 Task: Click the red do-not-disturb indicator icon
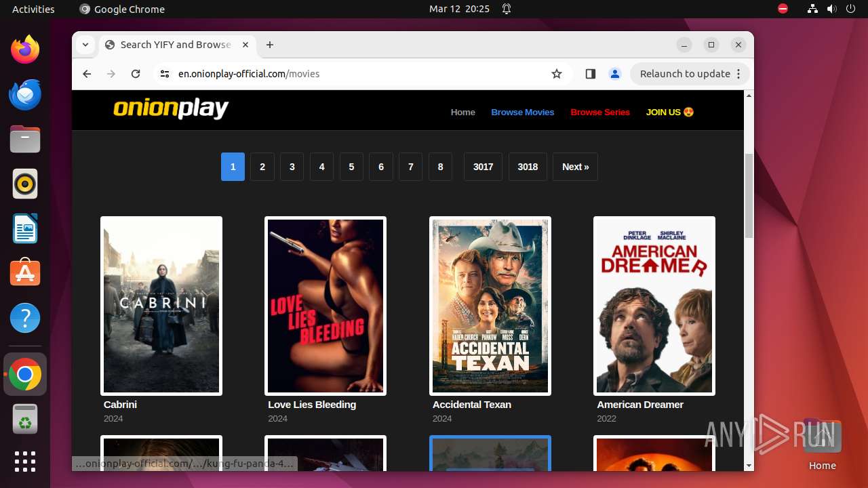pos(783,9)
